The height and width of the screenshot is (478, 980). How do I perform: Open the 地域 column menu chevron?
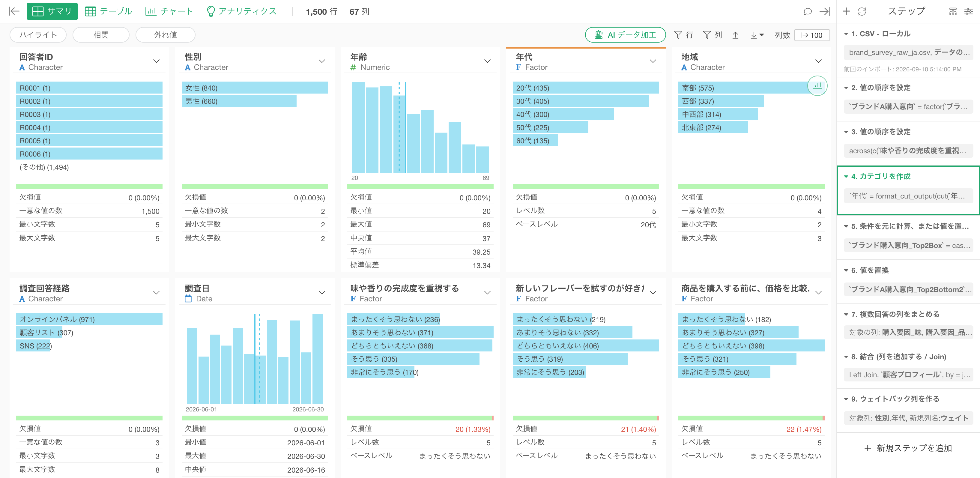(818, 61)
